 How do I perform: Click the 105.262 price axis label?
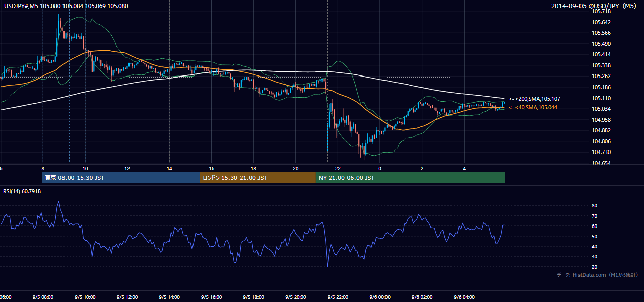click(601, 77)
